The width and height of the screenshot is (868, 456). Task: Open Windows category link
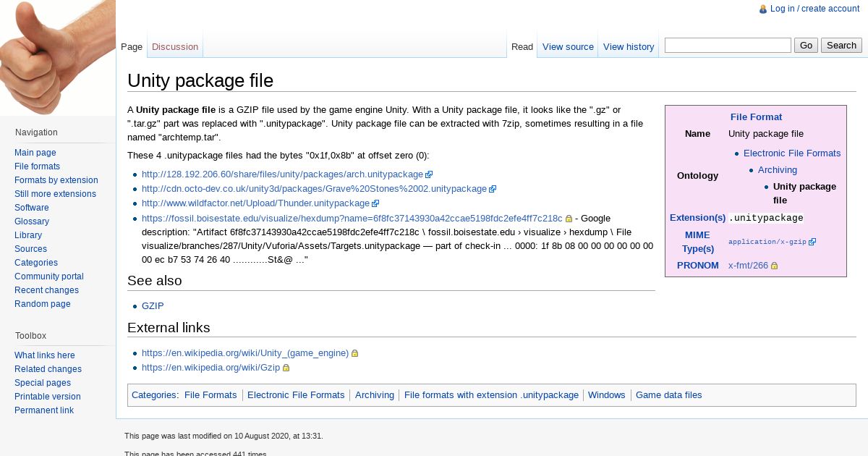606,395
